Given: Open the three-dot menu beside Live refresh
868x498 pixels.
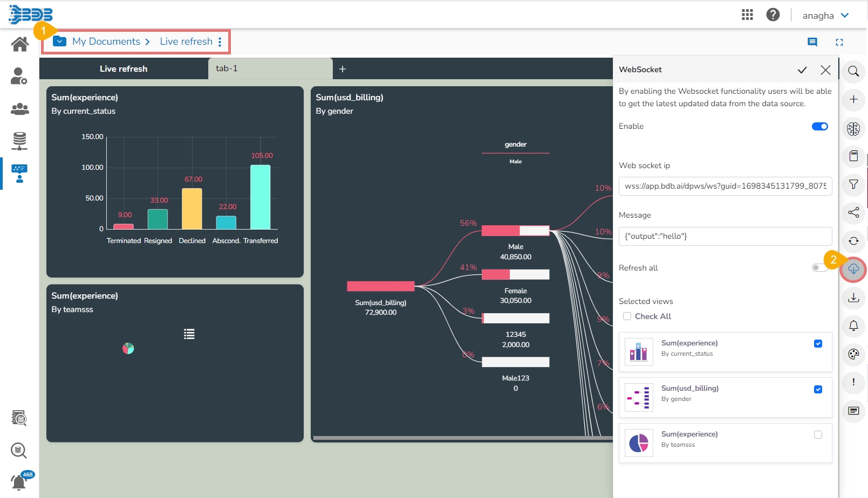Looking at the screenshot, I should point(220,41).
